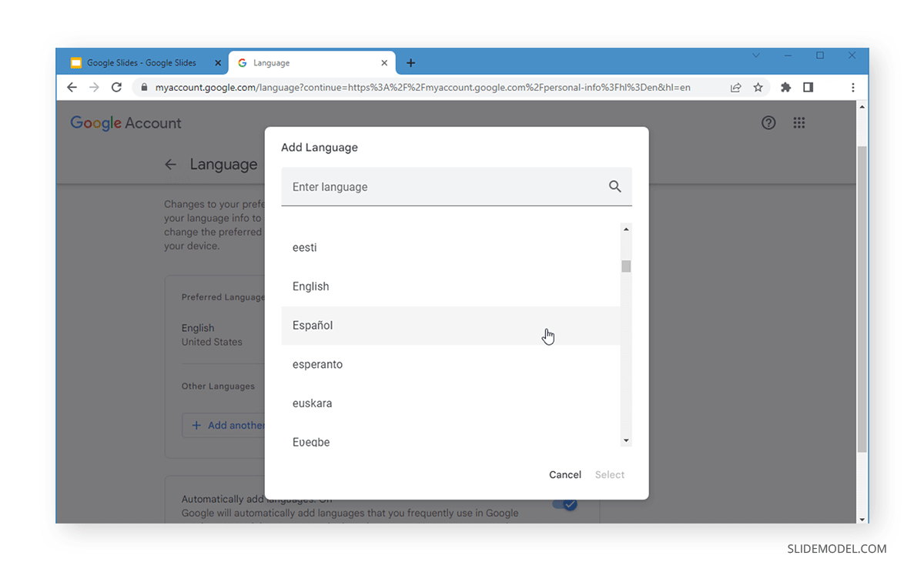Open the Google apps grid icon
Screen dimensions: 924x572
pyautogui.click(x=799, y=122)
